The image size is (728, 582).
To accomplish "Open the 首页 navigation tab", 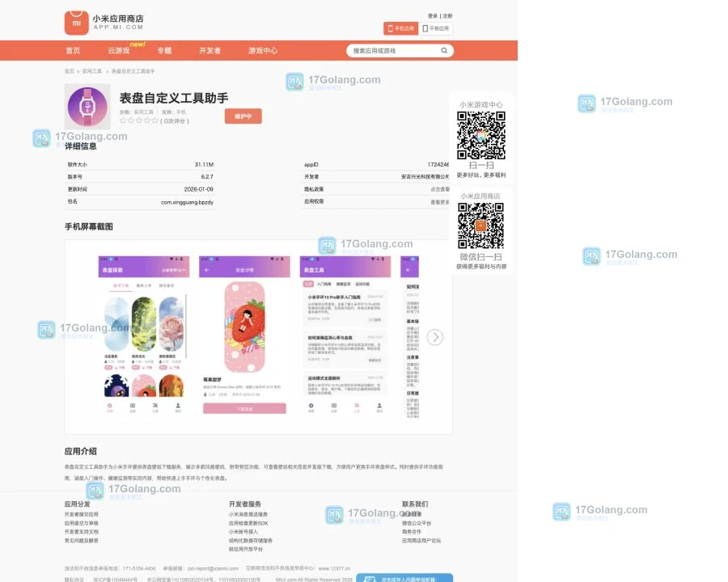I will click(x=73, y=51).
